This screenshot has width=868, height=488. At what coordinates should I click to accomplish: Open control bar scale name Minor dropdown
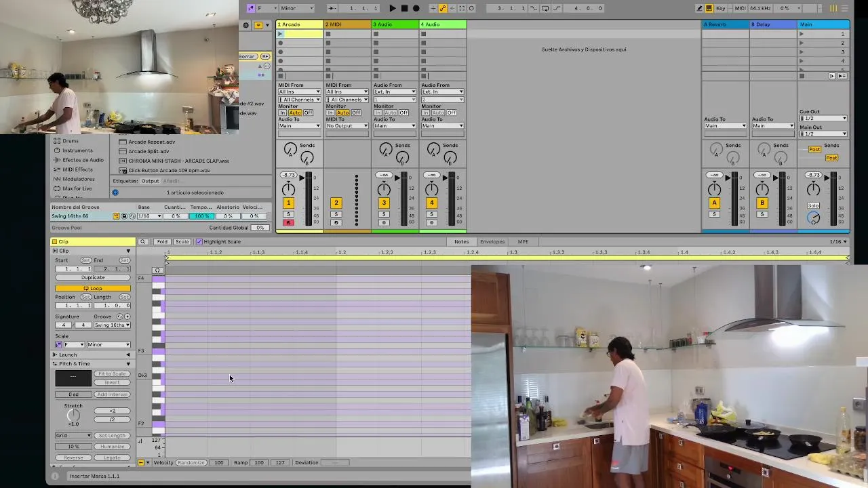297,8
